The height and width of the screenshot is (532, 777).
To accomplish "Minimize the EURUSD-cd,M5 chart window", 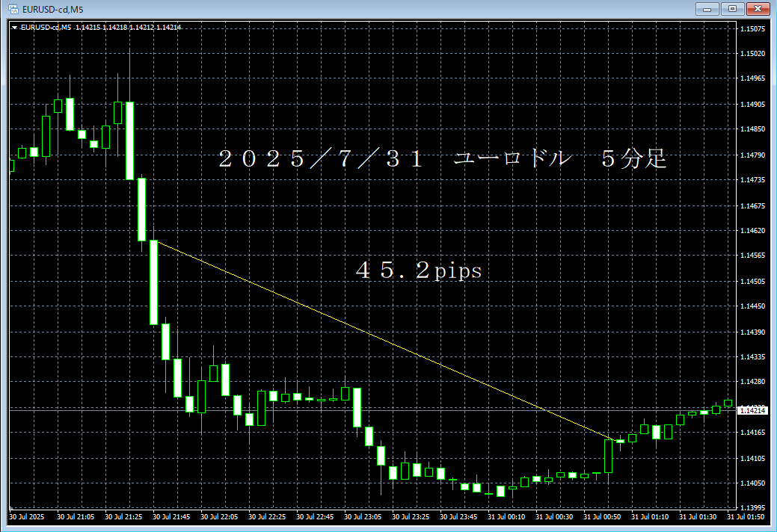I will (707, 9).
